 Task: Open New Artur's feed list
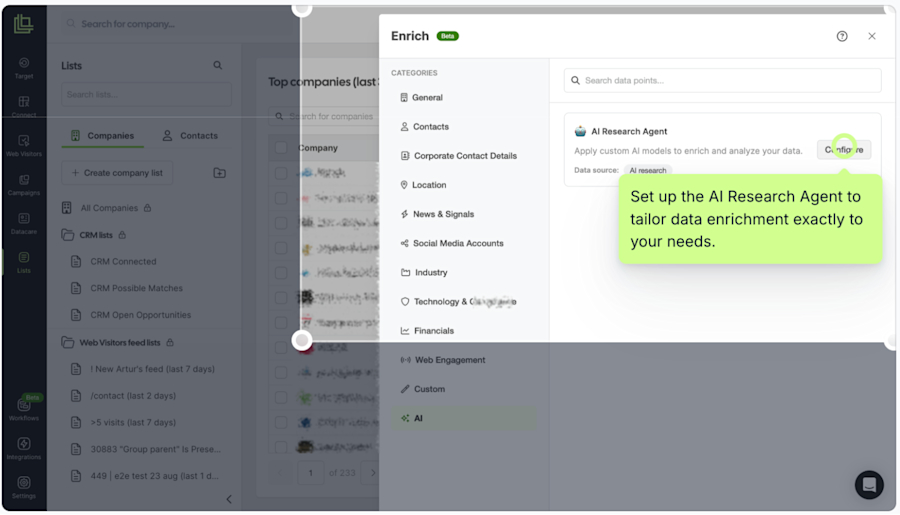[143, 369]
